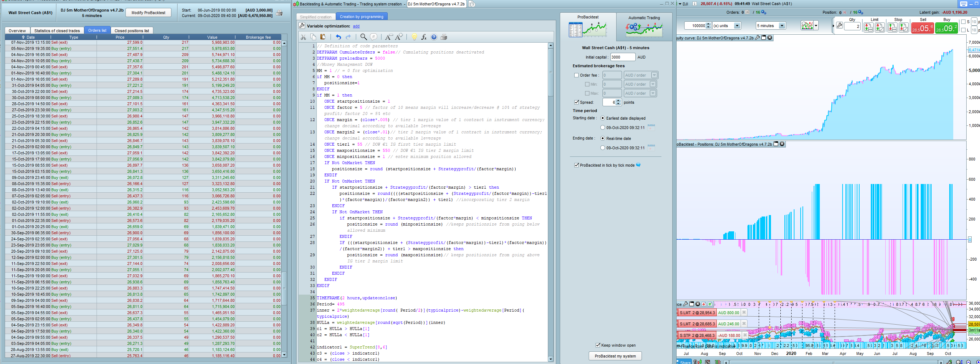The width and height of the screenshot is (980, 364).
Task: Increase editor font size with A+ icon
Action: click(x=399, y=37)
